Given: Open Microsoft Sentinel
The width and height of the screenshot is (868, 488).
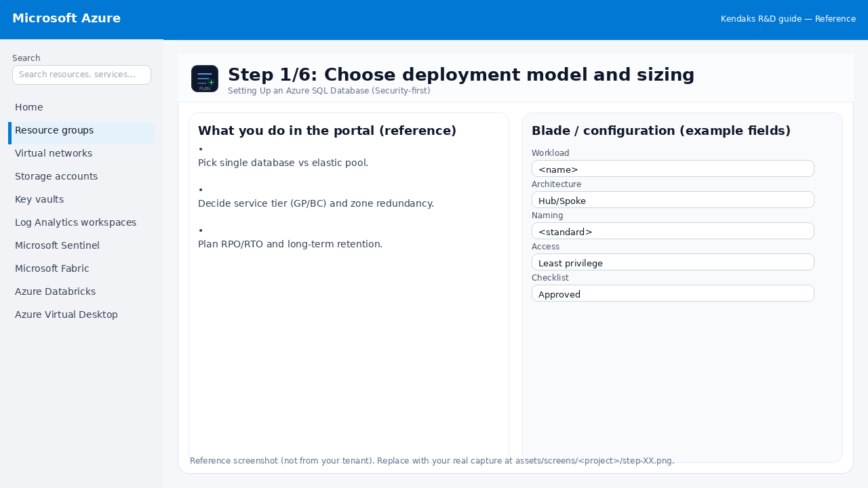Looking at the screenshot, I should click(x=81, y=245).
